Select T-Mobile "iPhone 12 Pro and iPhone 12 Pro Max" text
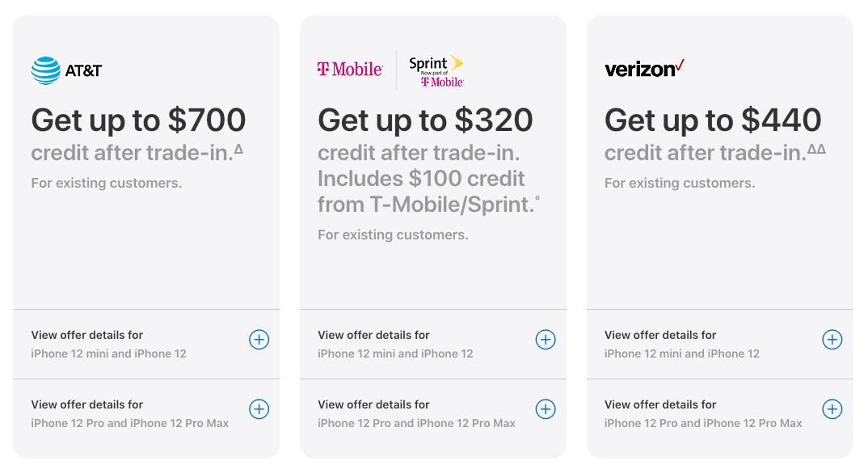 pyautogui.click(x=416, y=423)
